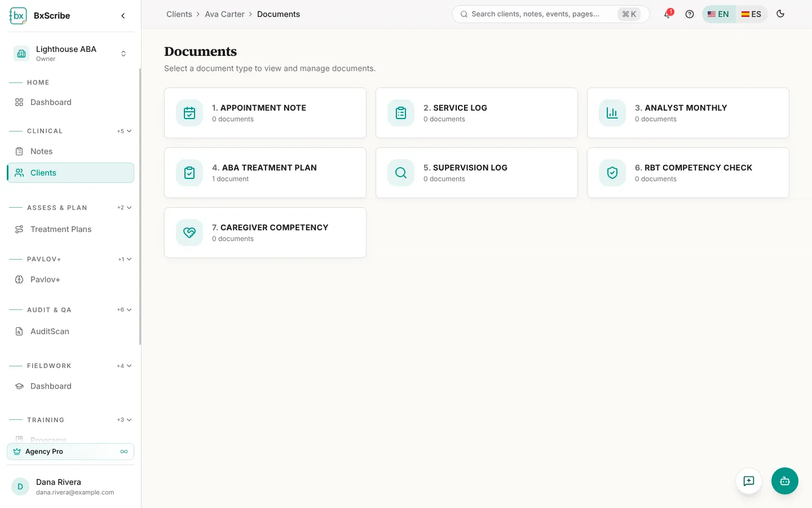Open the 5. Supervision Log title
Image resolution: width=812 pixels, height=508 pixels.
point(465,168)
